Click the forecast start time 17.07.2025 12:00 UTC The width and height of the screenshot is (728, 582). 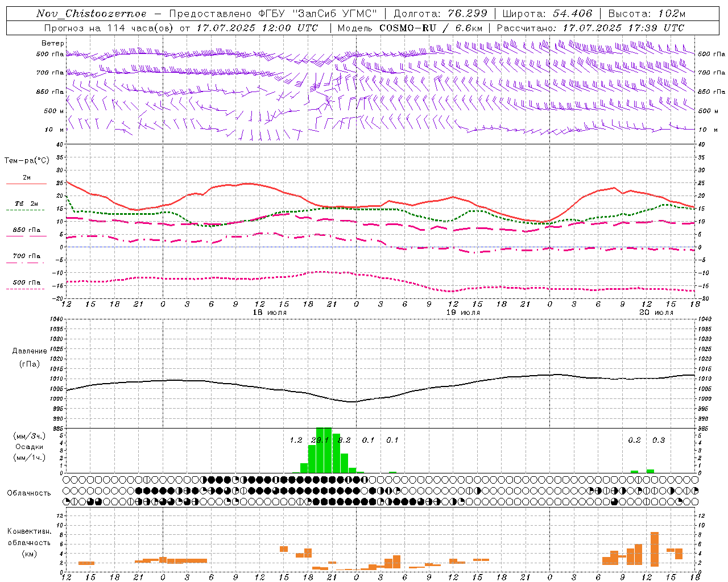tap(257, 28)
